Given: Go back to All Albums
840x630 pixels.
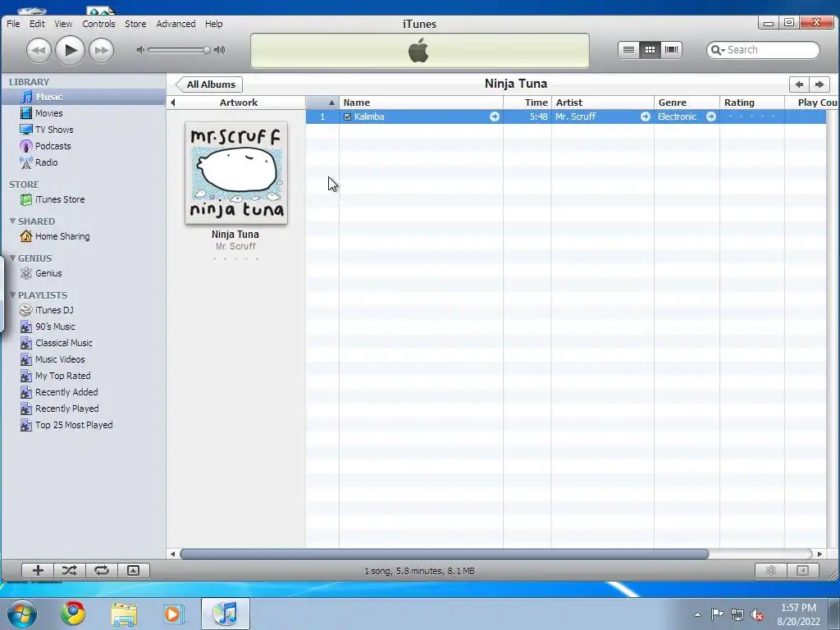Looking at the screenshot, I should pyautogui.click(x=209, y=84).
